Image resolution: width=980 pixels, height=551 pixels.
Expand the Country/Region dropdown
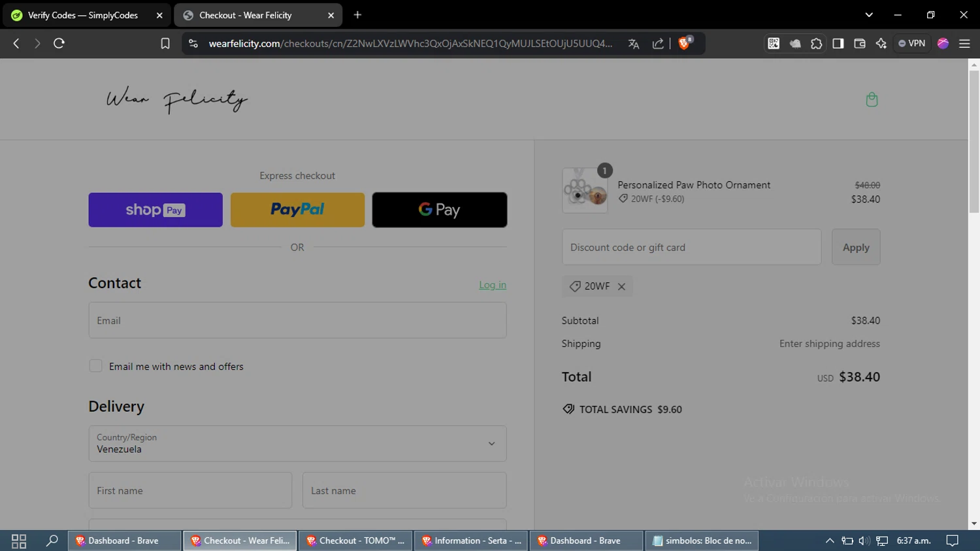coord(297,444)
